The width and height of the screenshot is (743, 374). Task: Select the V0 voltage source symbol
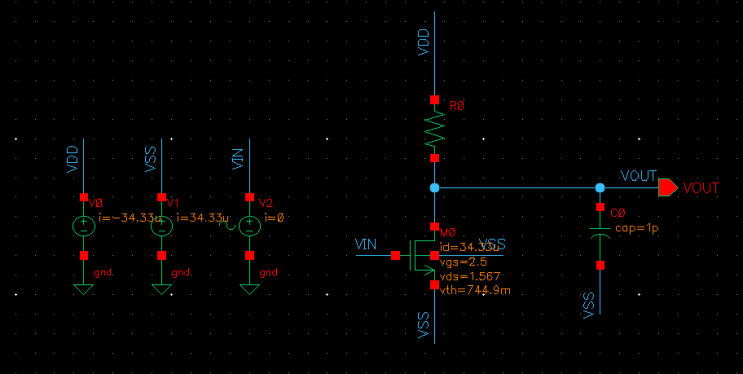click(83, 226)
